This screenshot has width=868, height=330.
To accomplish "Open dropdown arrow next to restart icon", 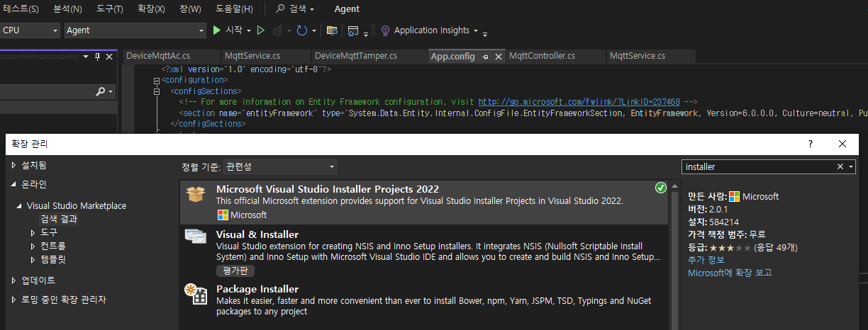I will pos(313,30).
